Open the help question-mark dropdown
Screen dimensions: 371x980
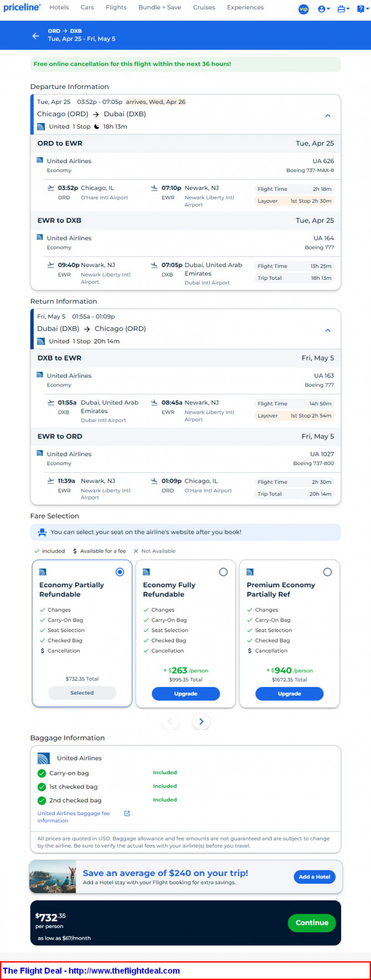pos(362,9)
